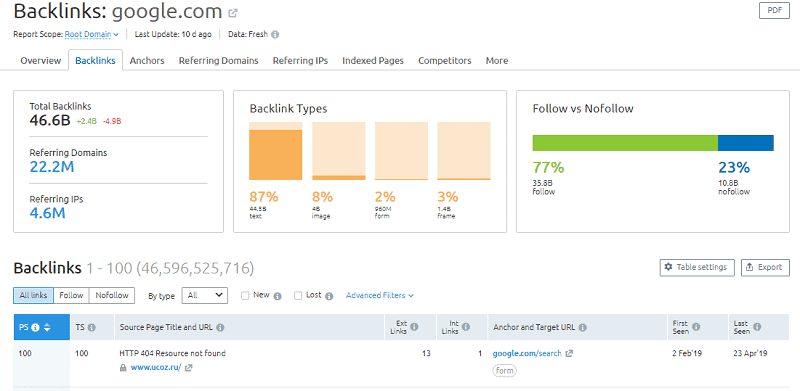Click the green follow bar segment
The image size is (800, 391).
coord(625,143)
